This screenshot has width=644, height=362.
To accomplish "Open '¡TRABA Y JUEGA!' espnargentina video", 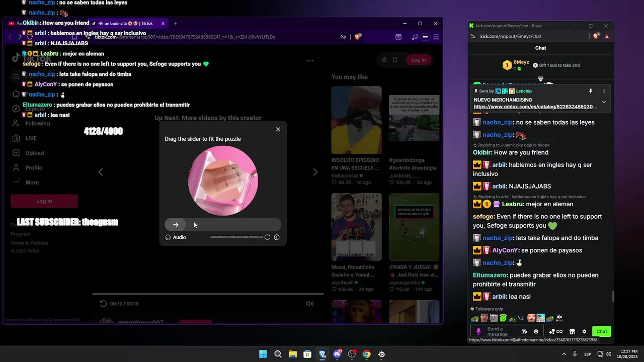I will point(414,227).
